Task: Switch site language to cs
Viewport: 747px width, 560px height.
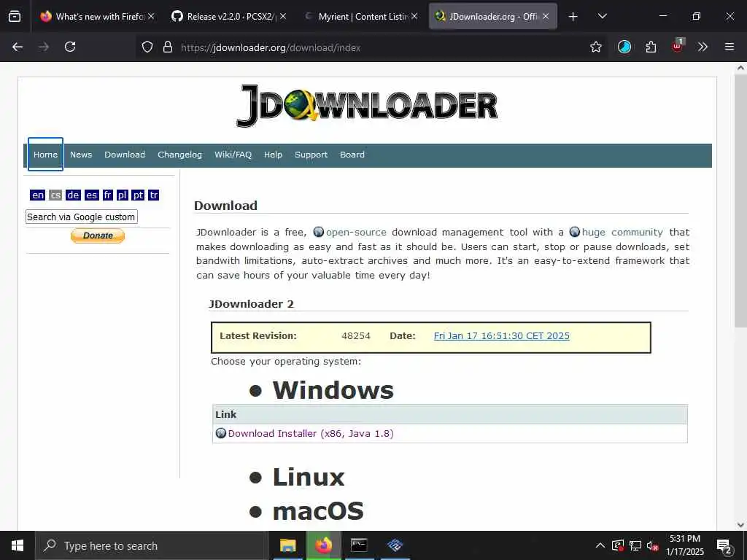Action: pyautogui.click(x=55, y=195)
